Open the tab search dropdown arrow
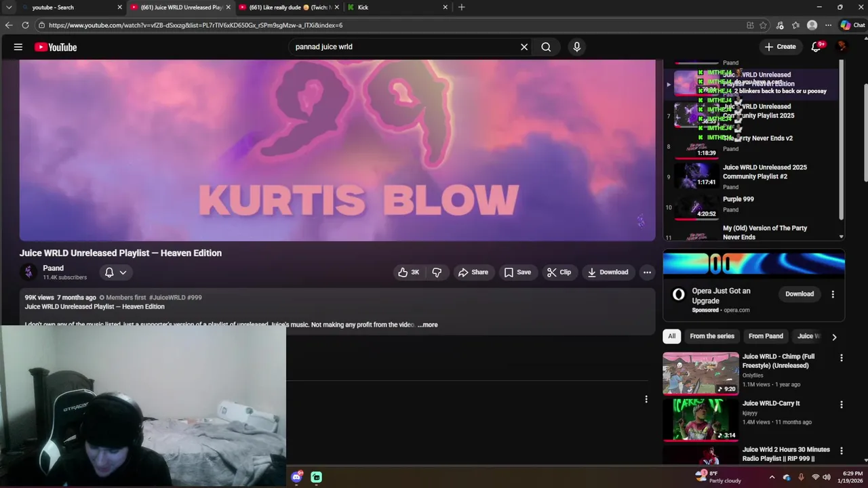The width and height of the screenshot is (868, 488). 9,7
